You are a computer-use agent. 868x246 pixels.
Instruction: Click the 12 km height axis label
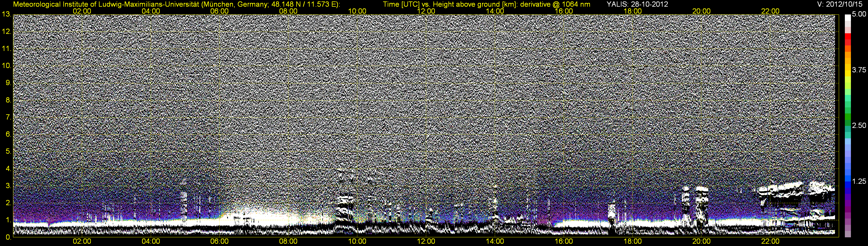pyautogui.click(x=6, y=32)
